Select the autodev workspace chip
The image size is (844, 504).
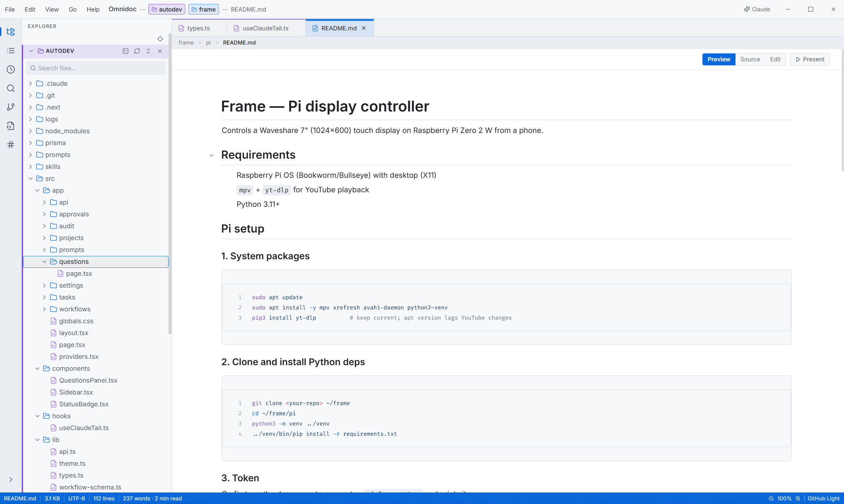[x=167, y=9]
